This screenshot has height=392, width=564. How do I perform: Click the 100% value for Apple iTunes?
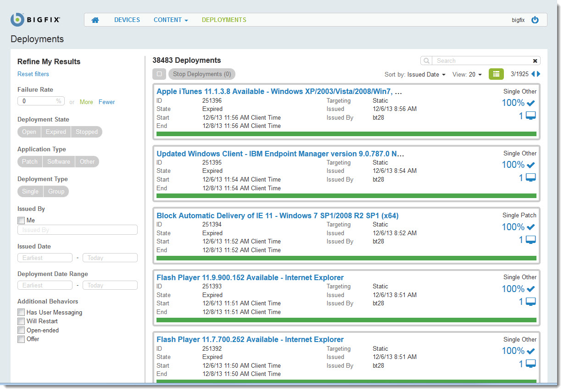pos(513,103)
